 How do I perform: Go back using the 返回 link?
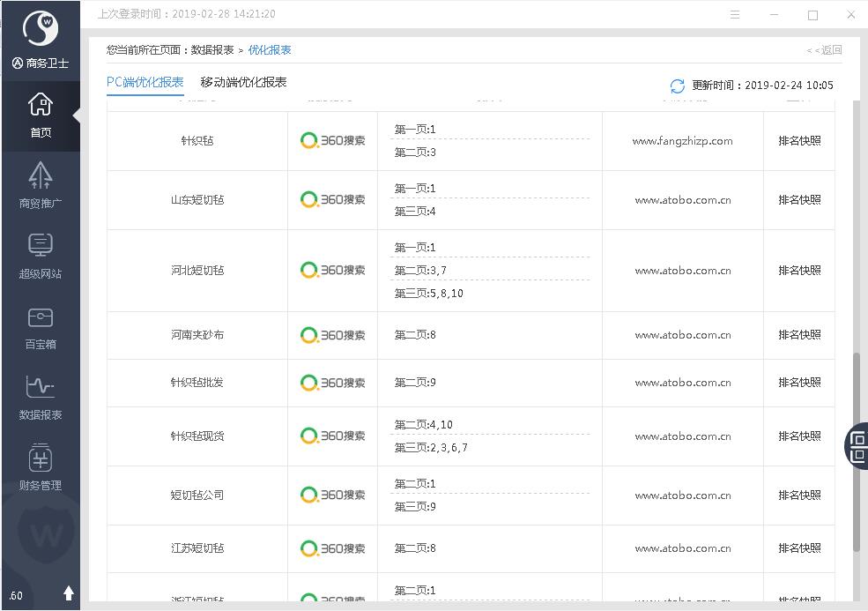point(825,50)
